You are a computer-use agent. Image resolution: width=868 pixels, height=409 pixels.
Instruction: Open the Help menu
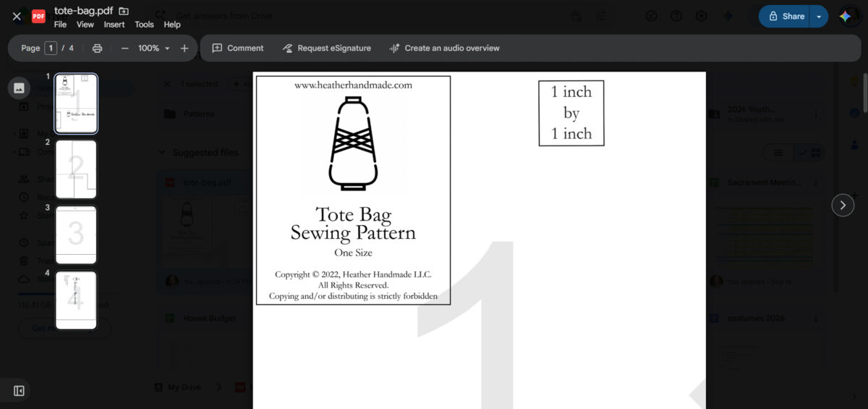[172, 25]
